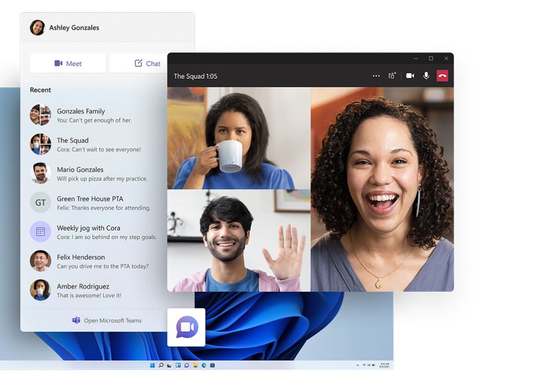544x392 pixels.
Task: Select the Recent section header
Action: point(40,90)
